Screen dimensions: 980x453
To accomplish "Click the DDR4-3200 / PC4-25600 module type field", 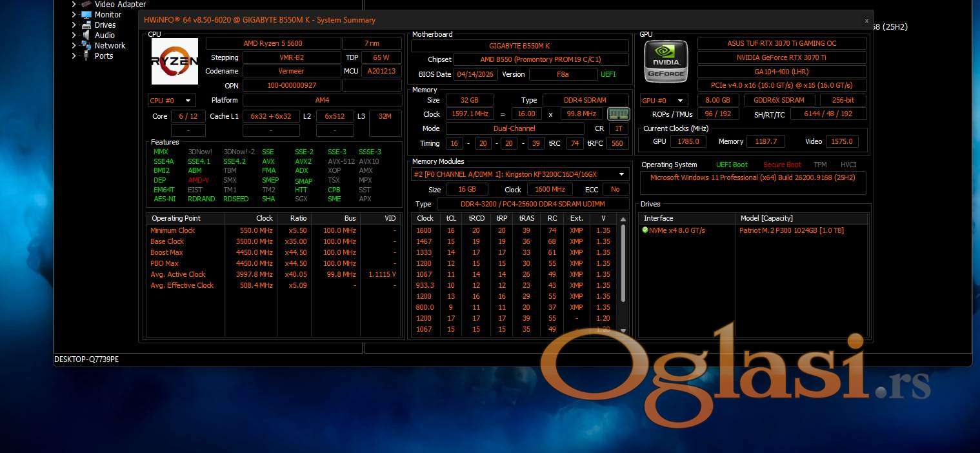I will click(534, 204).
